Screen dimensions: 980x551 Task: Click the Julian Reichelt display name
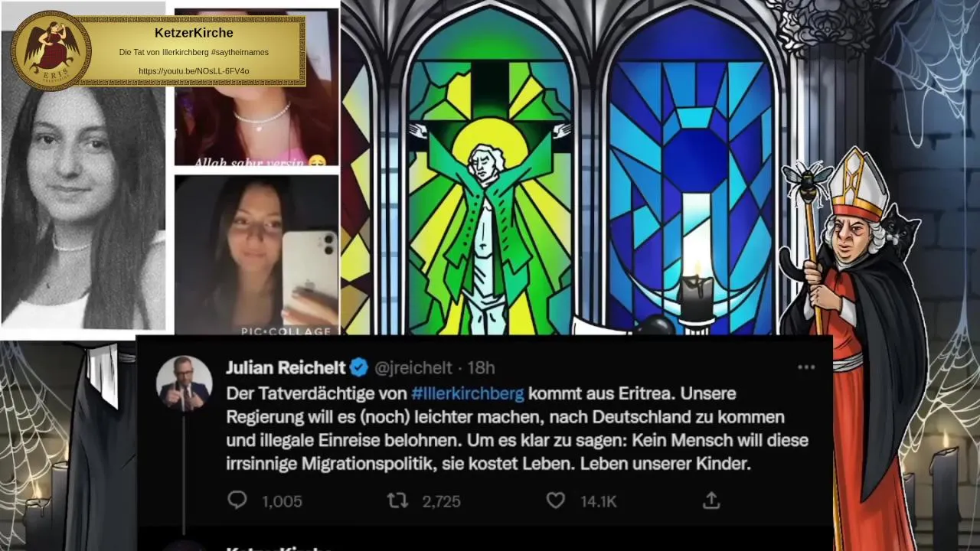[286, 368]
